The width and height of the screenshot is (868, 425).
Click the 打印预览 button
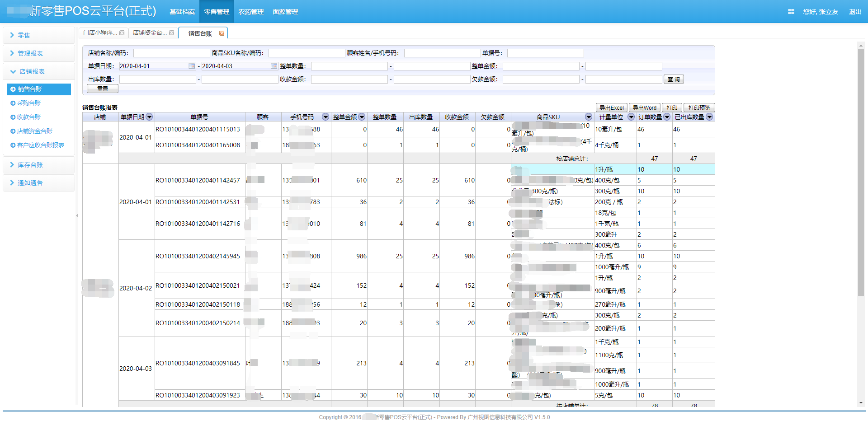(699, 107)
